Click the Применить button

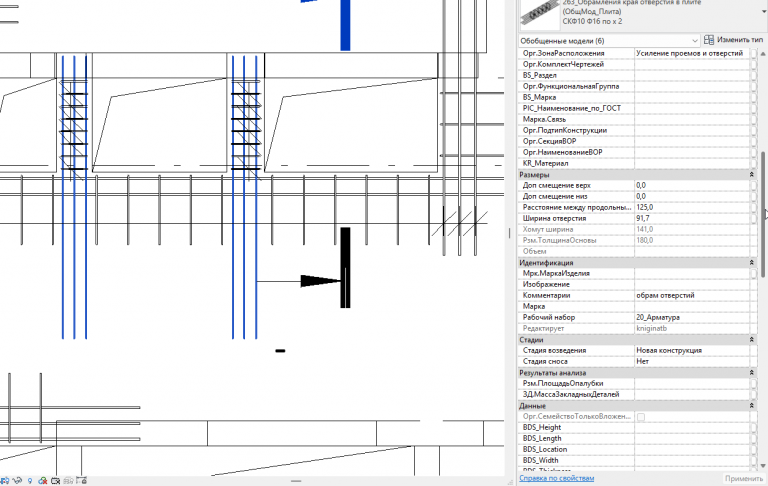(743, 478)
